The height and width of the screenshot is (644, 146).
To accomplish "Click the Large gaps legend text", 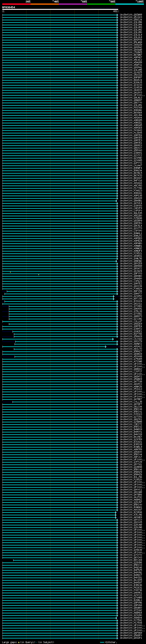I will [28, 642].
